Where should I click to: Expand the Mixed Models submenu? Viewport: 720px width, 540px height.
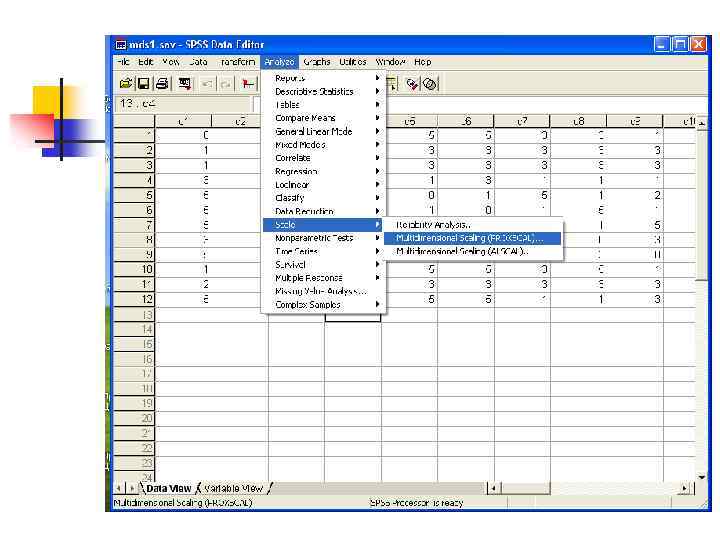pyautogui.click(x=323, y=145)
